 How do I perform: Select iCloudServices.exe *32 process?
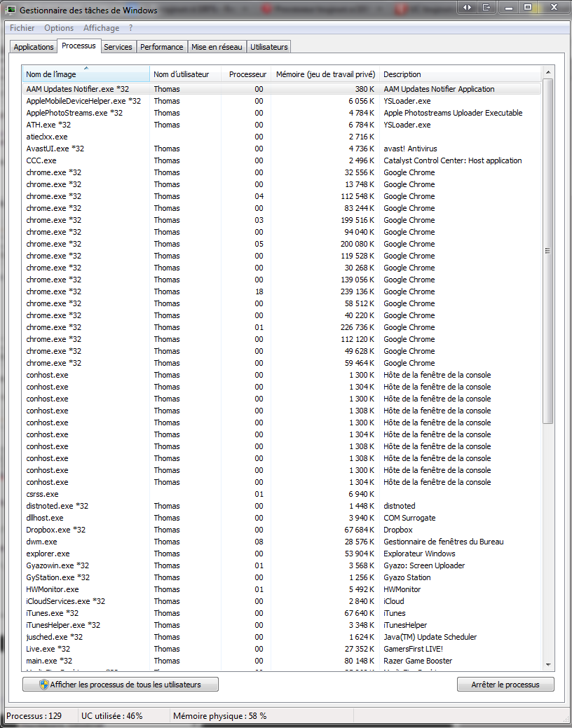click(282, 601)
